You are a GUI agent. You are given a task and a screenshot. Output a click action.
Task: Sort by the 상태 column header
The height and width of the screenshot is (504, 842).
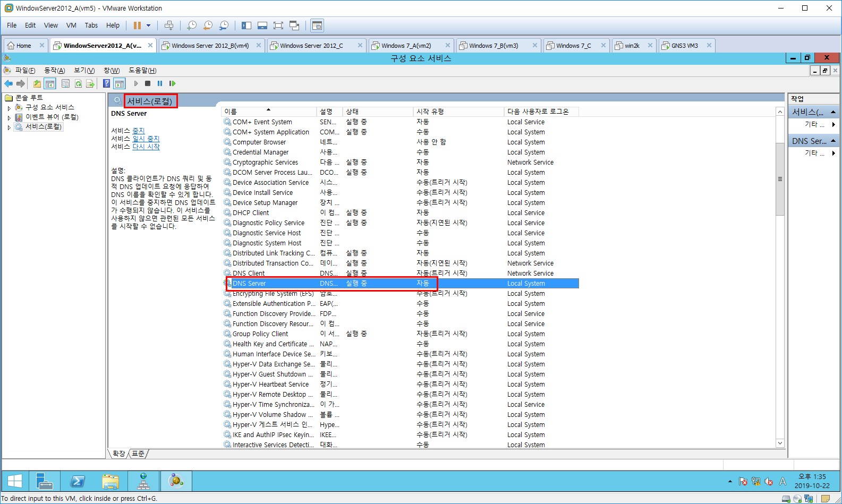click(378, 112)
